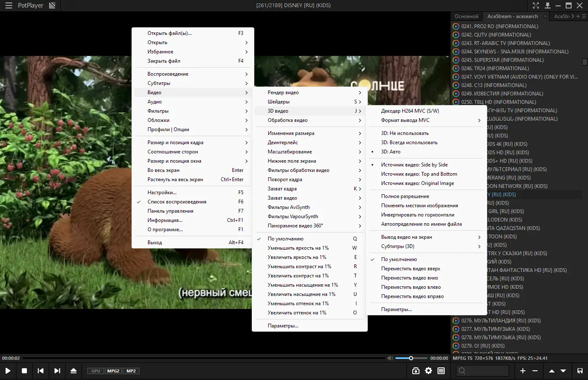Start playback with the Play button
The image size is (588, 380).
8,371
